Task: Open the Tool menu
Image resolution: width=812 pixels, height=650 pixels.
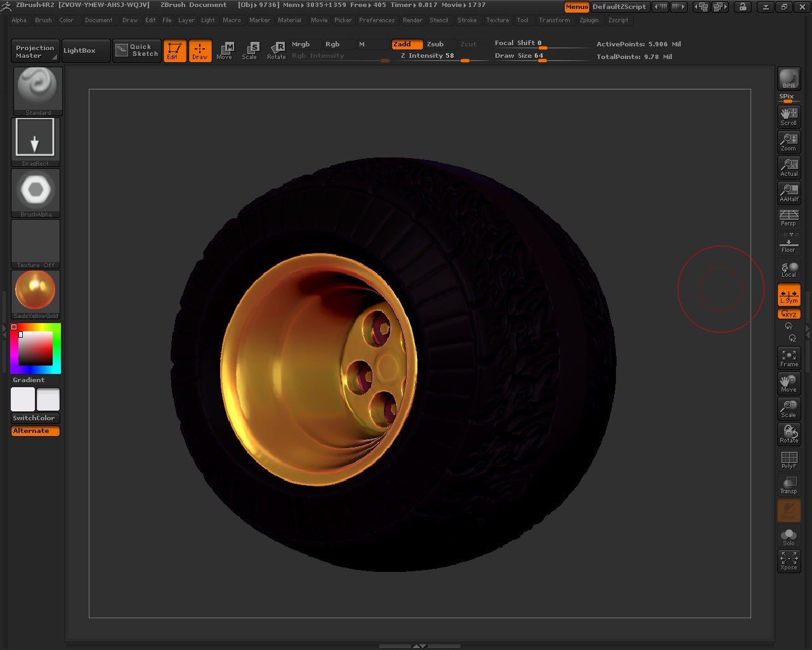Action: click(523, 20)
